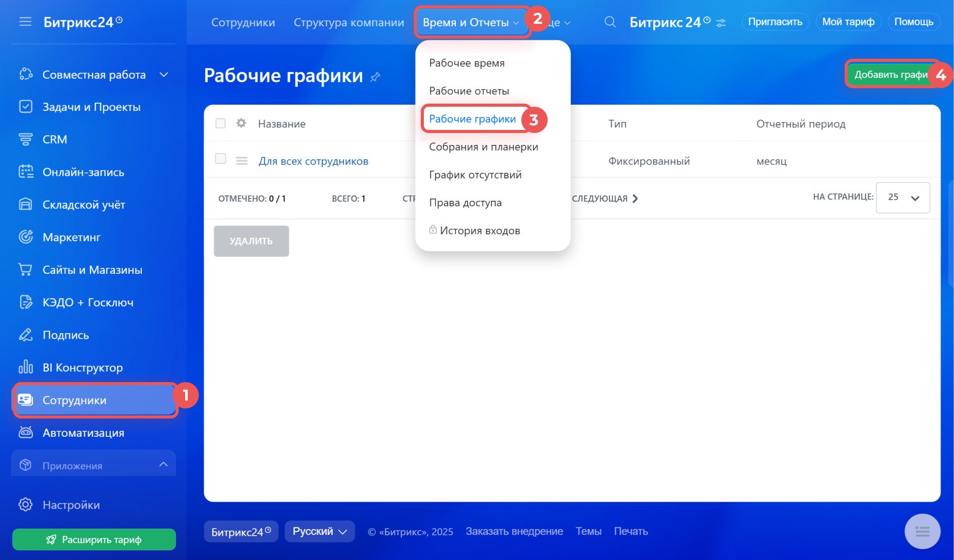Collapse the Приложения section
Image resolution: width=954 pixels, height=560 pixels.
[x=163, y=465]
